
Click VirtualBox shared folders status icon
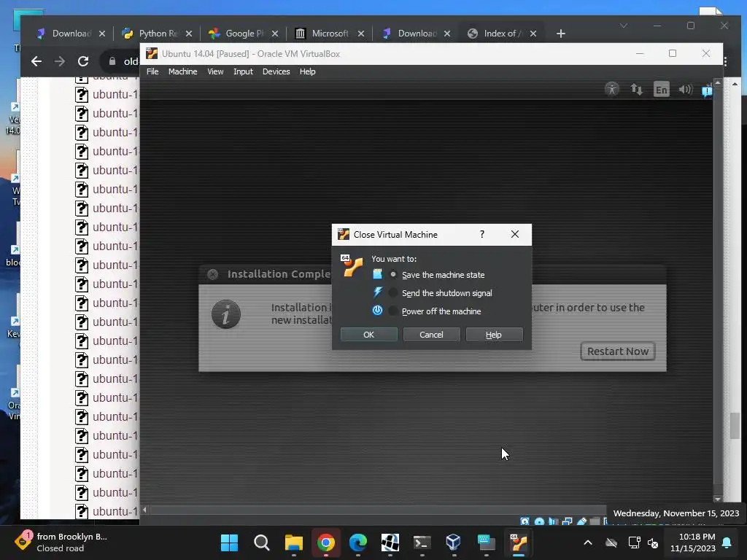click(595, 521)
